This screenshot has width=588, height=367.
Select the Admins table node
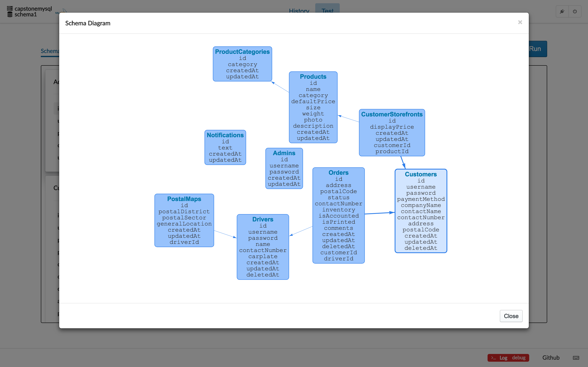click(x=284, y=168)
